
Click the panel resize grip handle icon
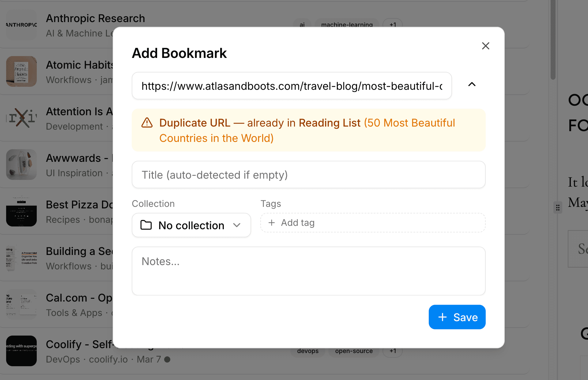point(558,208)
